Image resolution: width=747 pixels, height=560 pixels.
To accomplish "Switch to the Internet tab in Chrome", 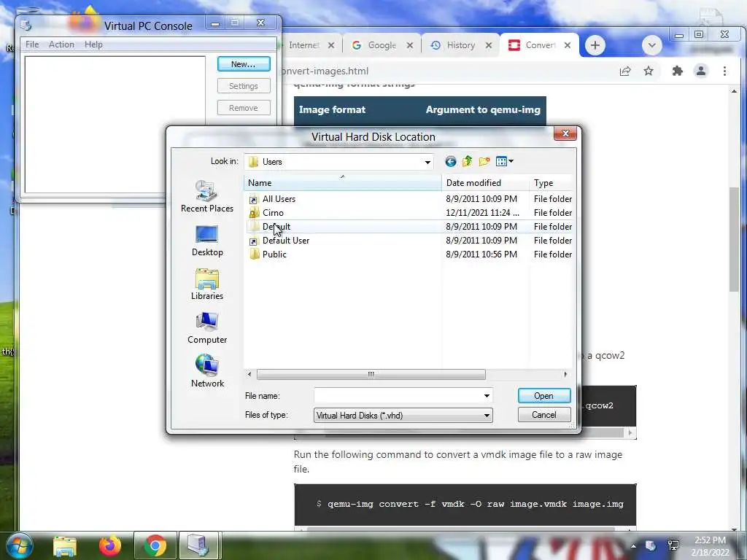I will pos(305,45).
